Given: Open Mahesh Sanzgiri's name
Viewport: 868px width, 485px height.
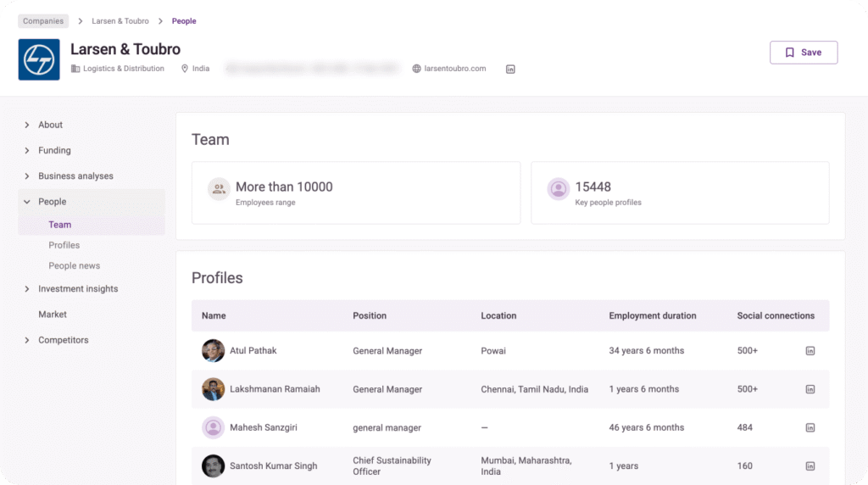Looking at the screenshot, I should point(264,427).
